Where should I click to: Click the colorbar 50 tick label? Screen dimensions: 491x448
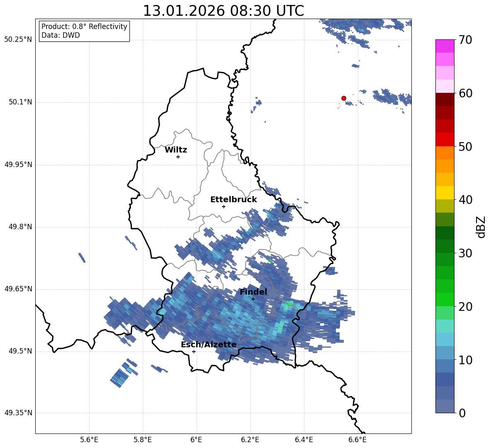(465, 146)
